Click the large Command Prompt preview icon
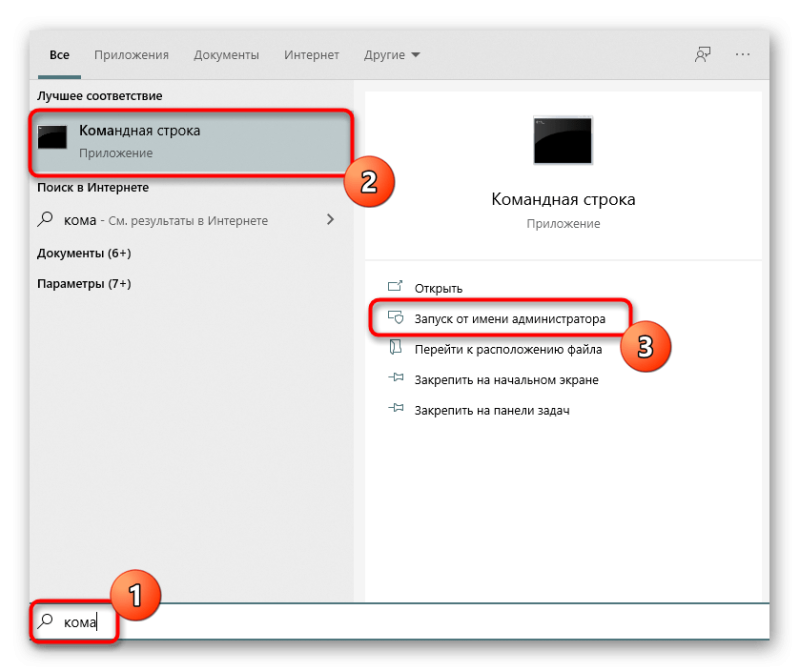The height and width of the screenshot is (671, 800). [563, 141]
